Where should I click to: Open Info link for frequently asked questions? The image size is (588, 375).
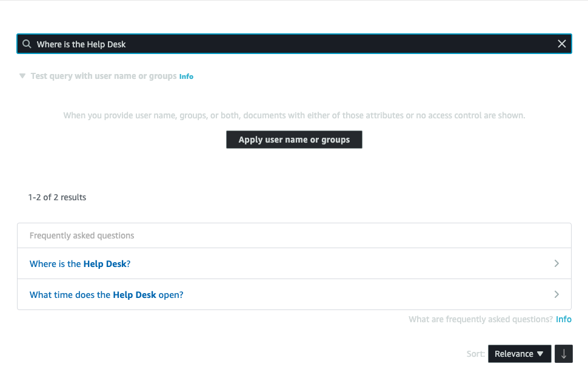(563, 319)
